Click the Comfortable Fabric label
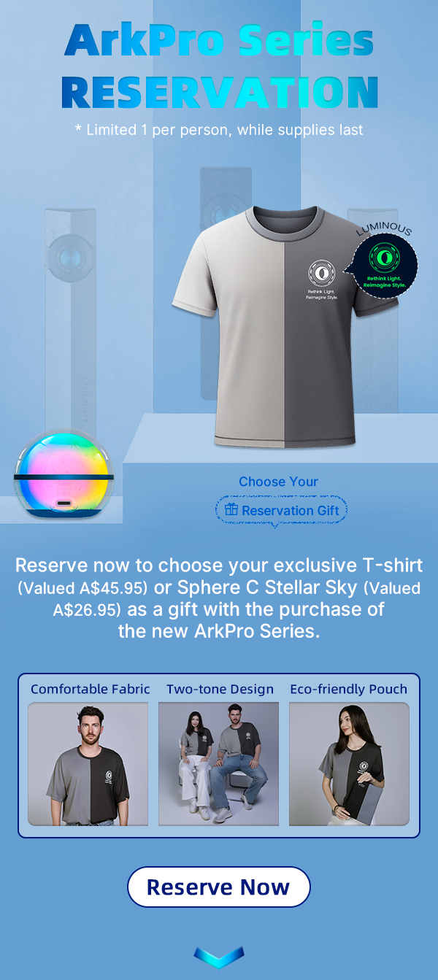This screenshot has height=980, width=438. (x=91, y=689)
